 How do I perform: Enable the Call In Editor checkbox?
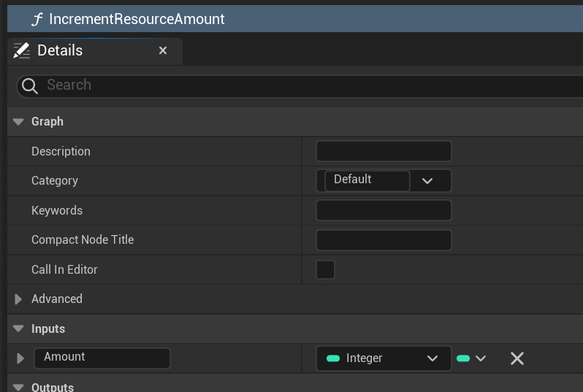(x=325, y=269)
